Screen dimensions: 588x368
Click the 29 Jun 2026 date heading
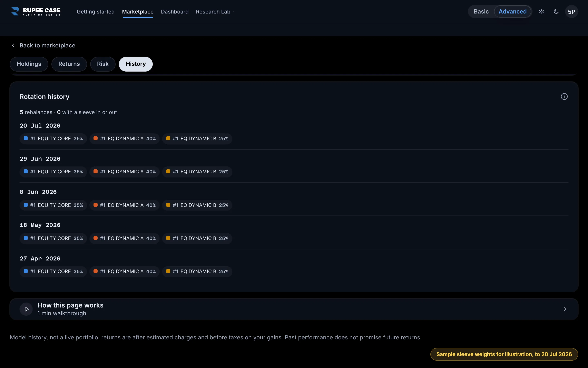40,159
